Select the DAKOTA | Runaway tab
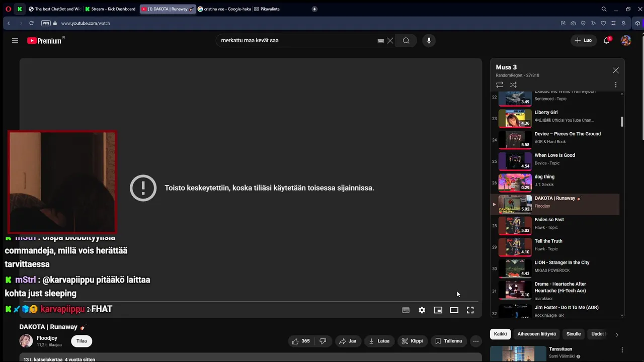This screenshot has width=644, height=362. point(168,9)
